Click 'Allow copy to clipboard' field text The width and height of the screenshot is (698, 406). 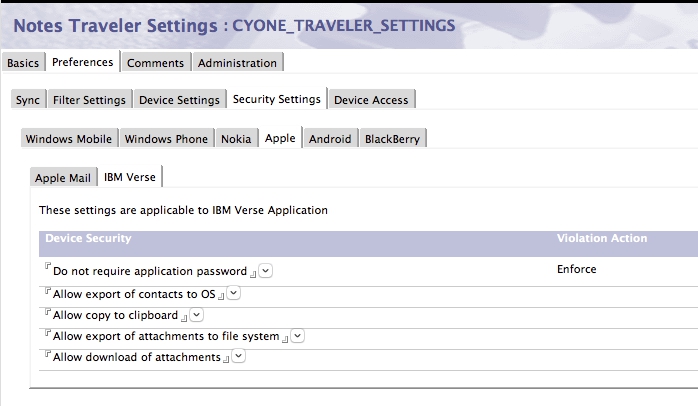point(115,315)
